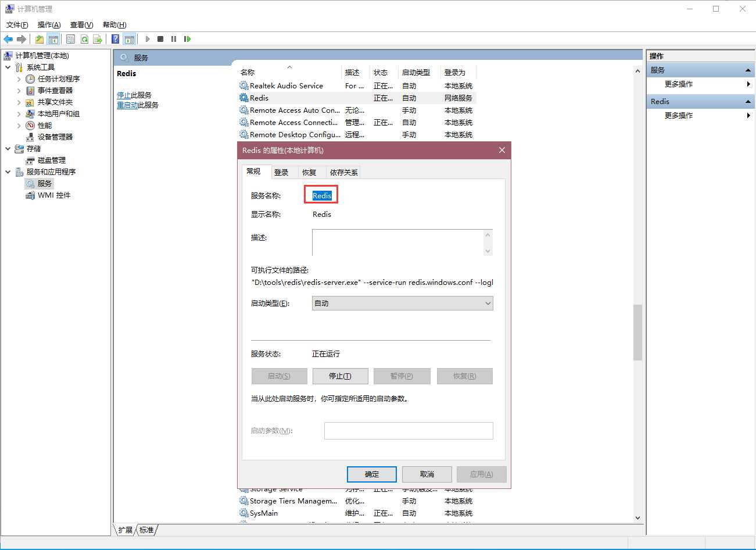Expand the 性能 tree node
The height and width of the screenshot is (550, 756).
[19, 126]
